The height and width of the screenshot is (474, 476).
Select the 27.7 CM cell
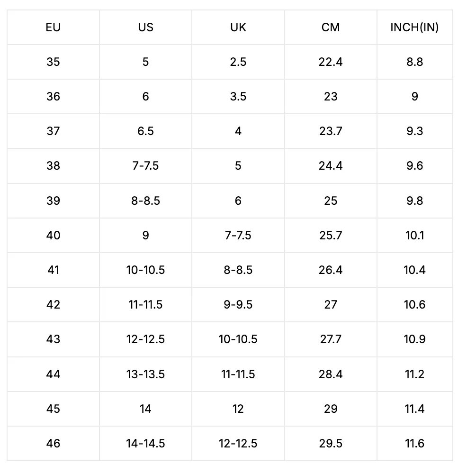(x=331, y=339)
